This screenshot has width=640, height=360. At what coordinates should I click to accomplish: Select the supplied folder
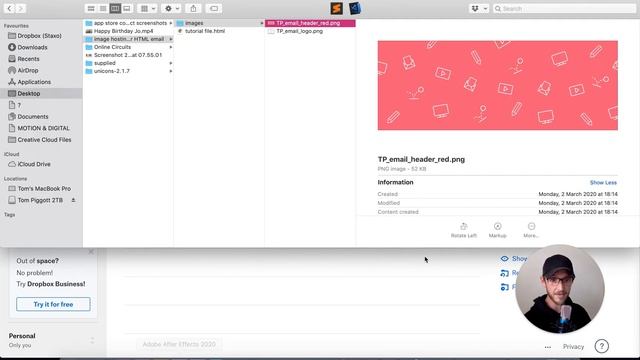(x=104, y=63)
